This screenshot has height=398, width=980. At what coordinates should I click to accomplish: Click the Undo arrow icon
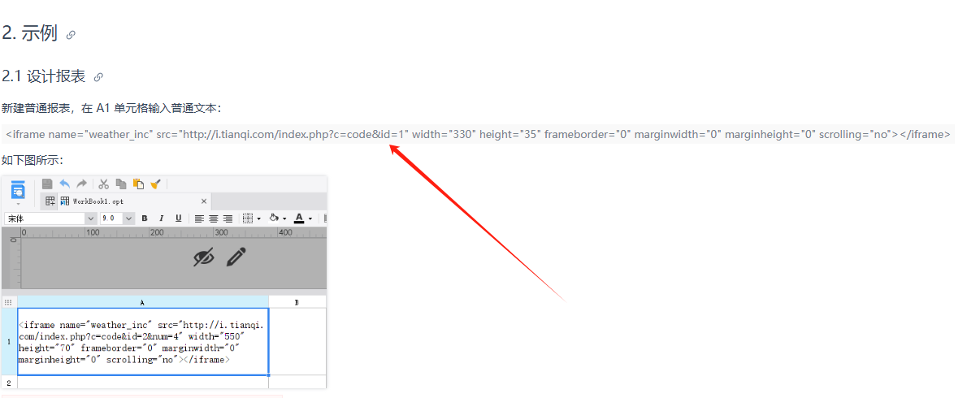point(65,184)
